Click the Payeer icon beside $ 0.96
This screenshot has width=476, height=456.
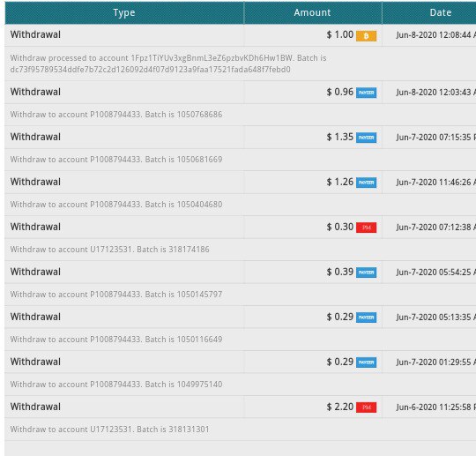click(366, 93)
